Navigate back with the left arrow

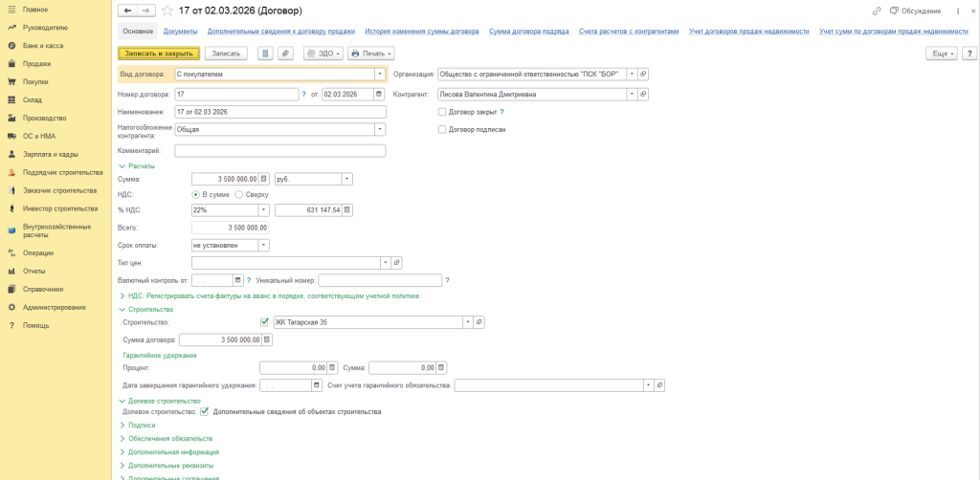[128, 11]
